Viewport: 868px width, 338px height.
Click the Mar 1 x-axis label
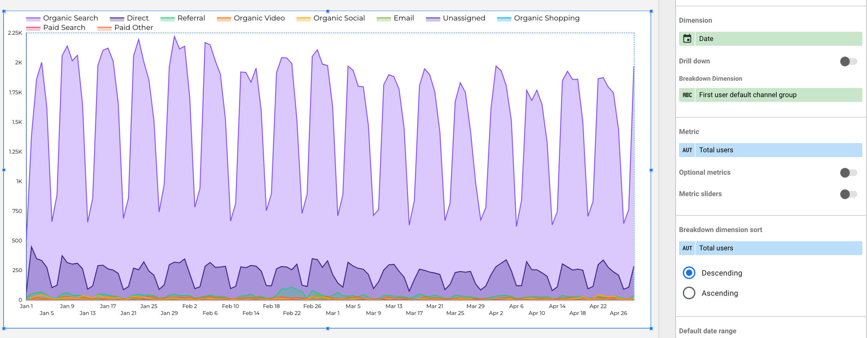click(333, 313)
